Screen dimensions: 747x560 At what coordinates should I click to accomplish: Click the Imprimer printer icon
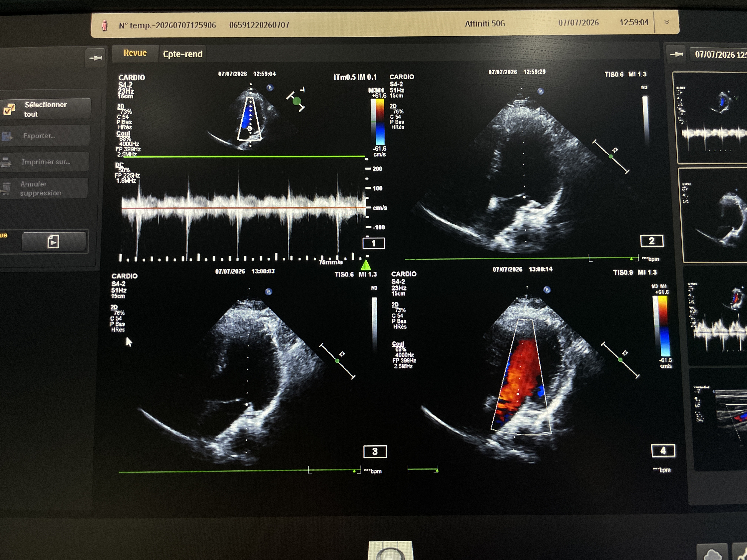click(6, 162)
